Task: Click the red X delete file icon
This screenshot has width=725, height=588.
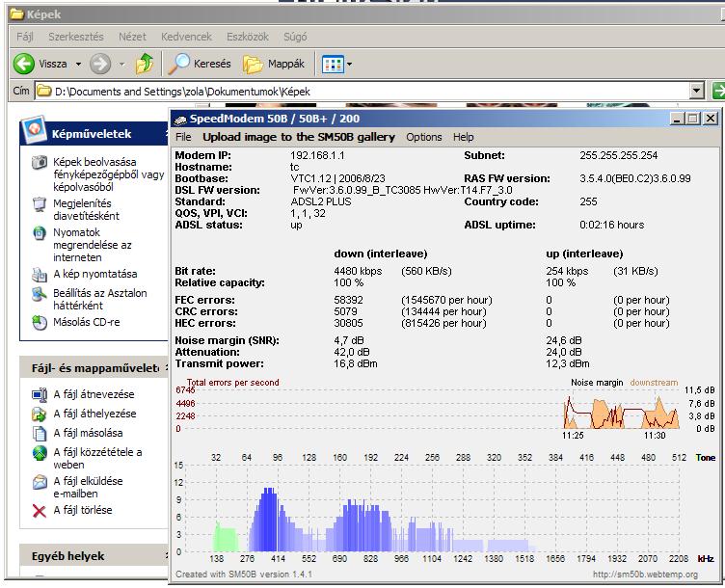Action: [40, 511]
